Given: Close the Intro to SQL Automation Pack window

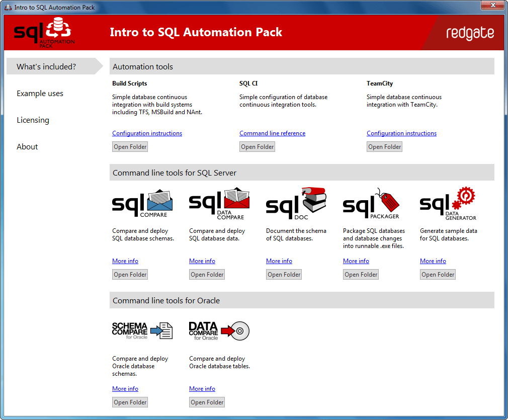Looking at the screenshot, I should [493, 5].
